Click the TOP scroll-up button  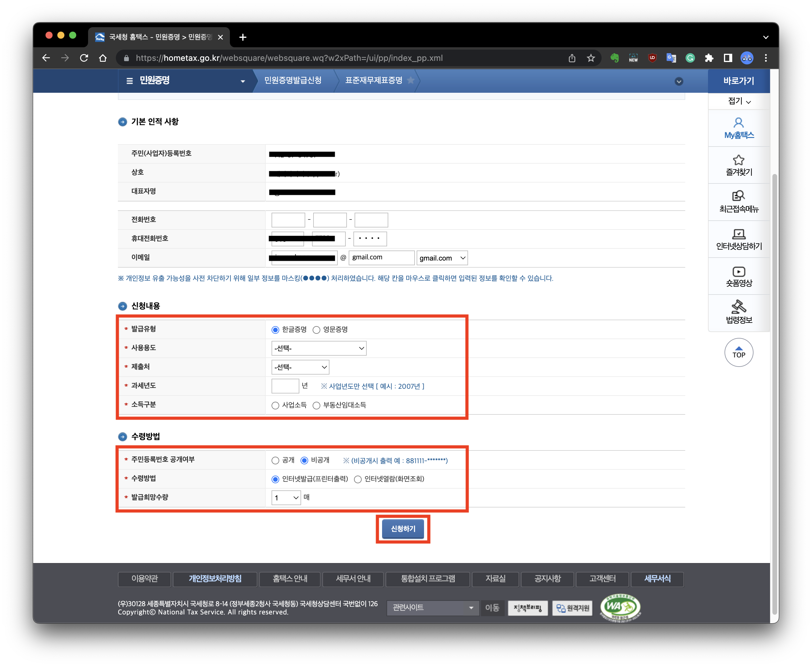(738, 352)
